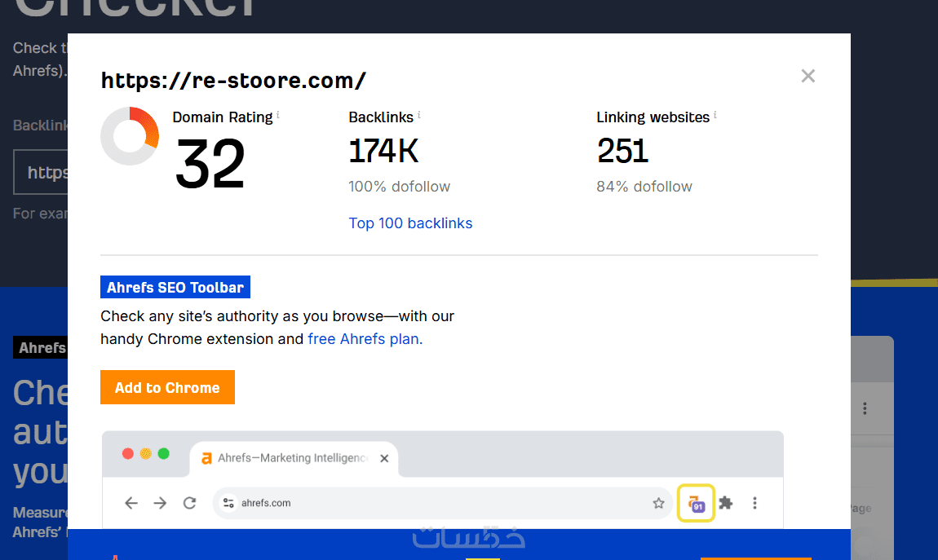Viewport: 938px width, 560px height.
Task: Click the green window button in the illustration
Action: [163, 453]
